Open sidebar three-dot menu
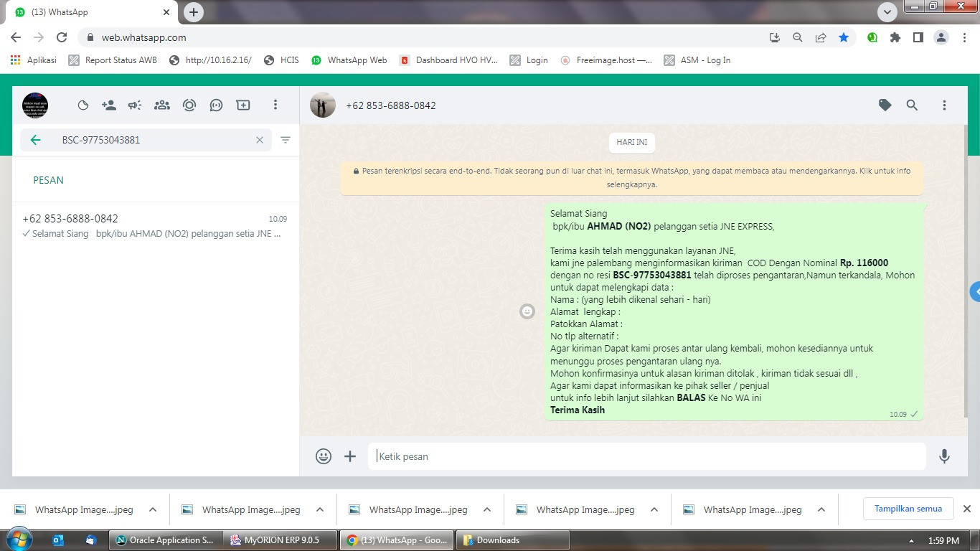 coord(275,105)
